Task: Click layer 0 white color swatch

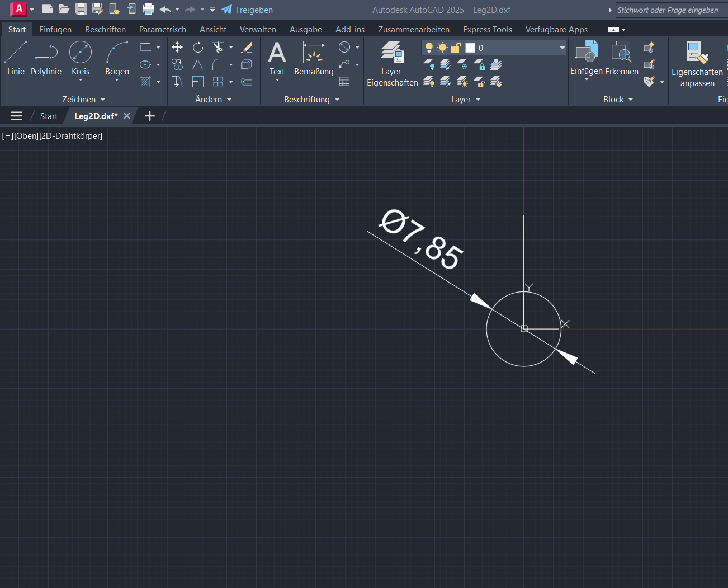Action: point(470,48)
